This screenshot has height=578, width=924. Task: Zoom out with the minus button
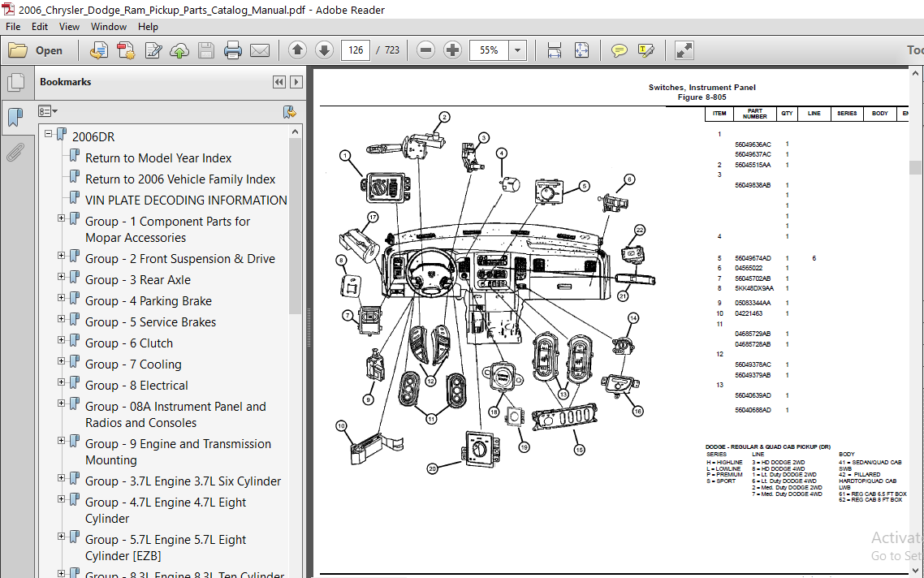425,50
